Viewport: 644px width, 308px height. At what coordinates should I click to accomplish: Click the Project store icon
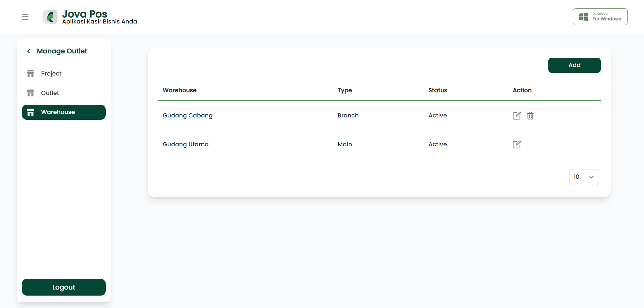point(31,73)
